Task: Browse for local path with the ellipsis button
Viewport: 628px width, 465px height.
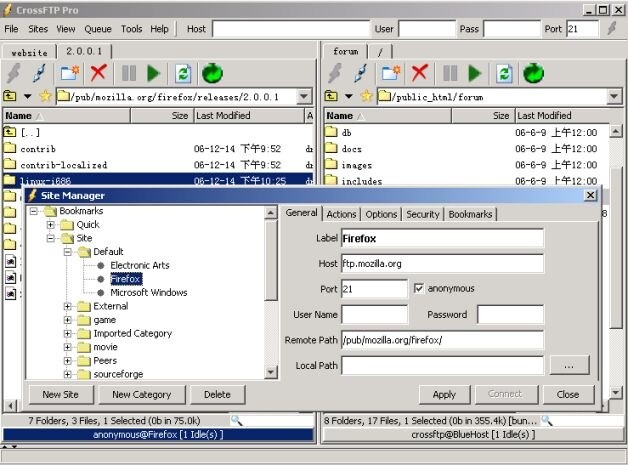Action: click(x=569, y=365)
